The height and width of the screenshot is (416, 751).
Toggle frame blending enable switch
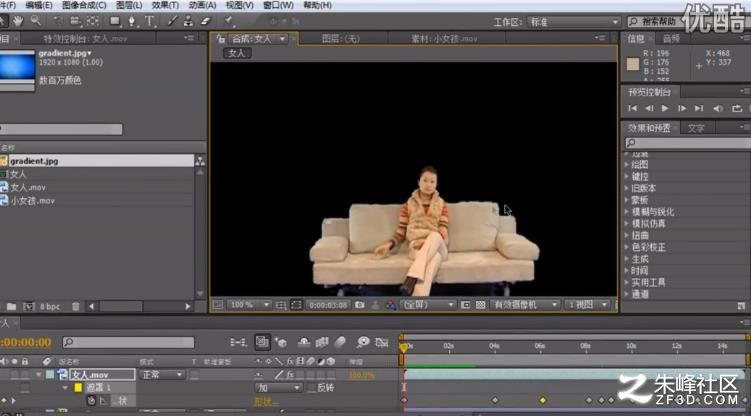(322, 342)
